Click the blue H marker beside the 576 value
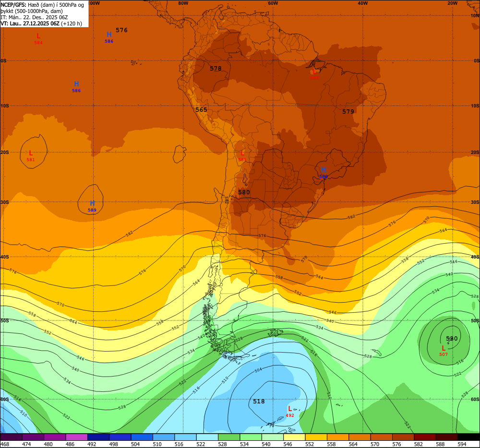 pos(109,35)
